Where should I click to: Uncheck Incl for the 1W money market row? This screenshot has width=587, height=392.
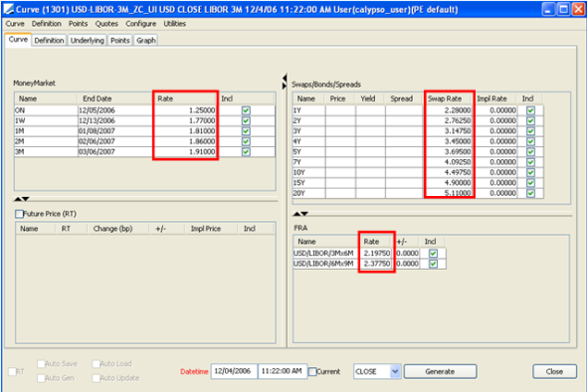tap(246, 120)
